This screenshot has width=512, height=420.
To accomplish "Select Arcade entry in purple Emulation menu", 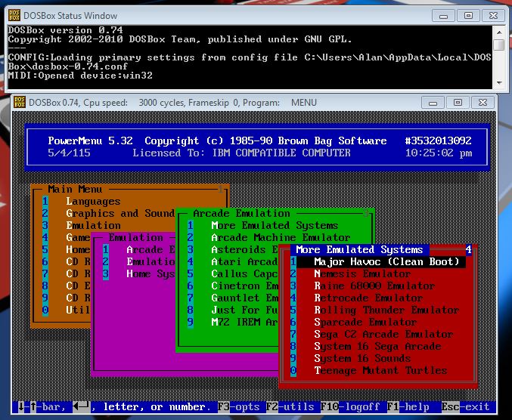I will click(150, 249).
